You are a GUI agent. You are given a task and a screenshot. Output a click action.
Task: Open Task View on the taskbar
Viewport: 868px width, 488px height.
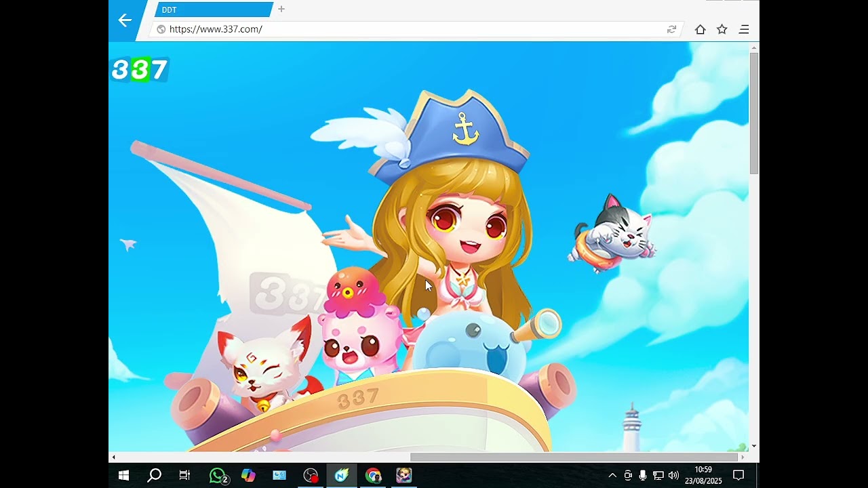pos(184,476)
